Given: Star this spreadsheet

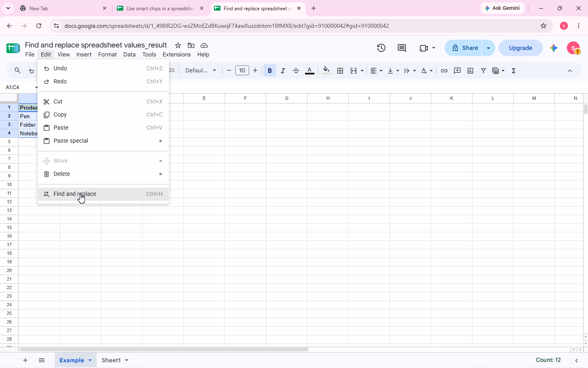Looking at the screenshot, I should [178, 45].
